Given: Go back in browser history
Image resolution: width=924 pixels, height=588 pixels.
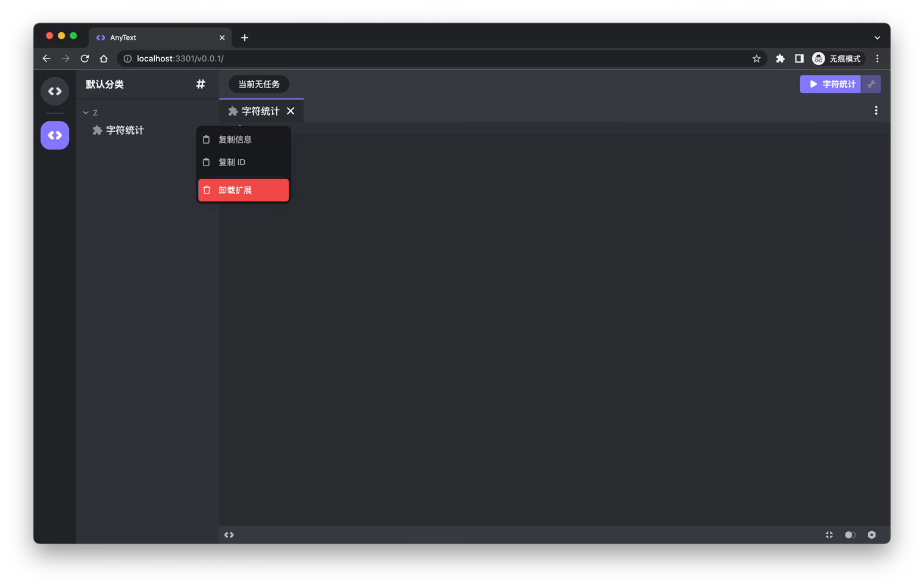Looking at the screenshot, I should coord(46,58).
